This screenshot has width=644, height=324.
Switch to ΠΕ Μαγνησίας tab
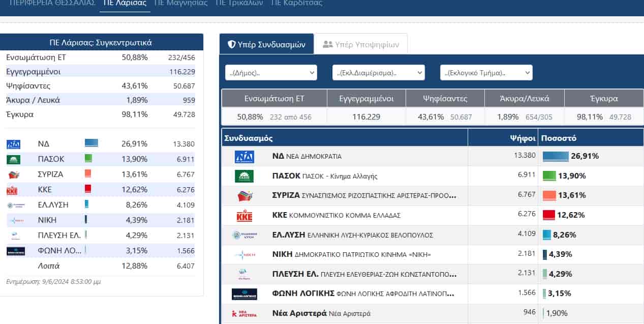[180, 3]
